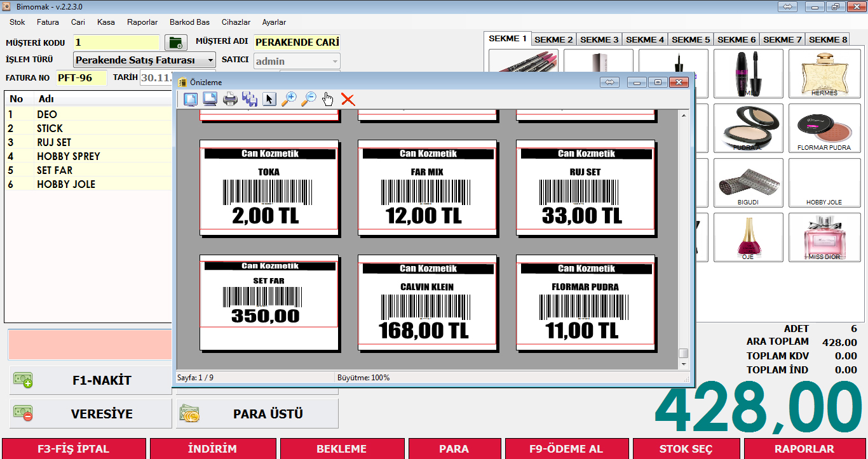Click the multi-disk save icon in preview toolbar
This screenshot has width=868, height=459.
pos(250,99)
